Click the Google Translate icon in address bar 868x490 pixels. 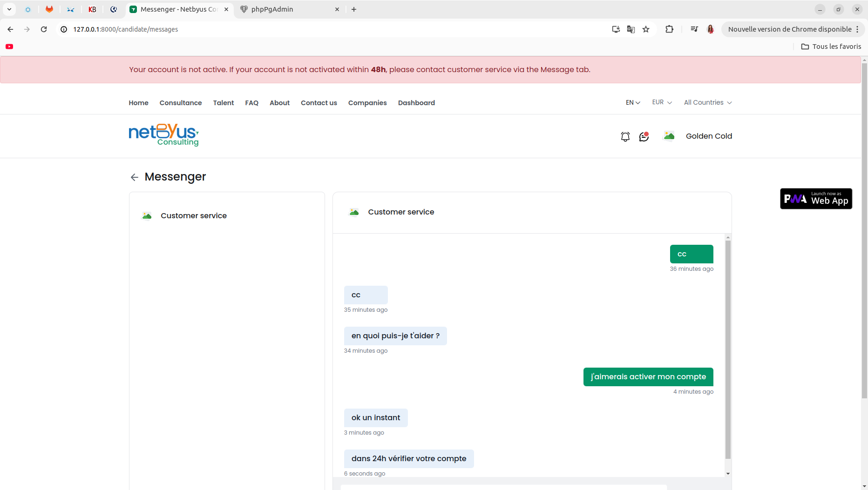[631, 29]
